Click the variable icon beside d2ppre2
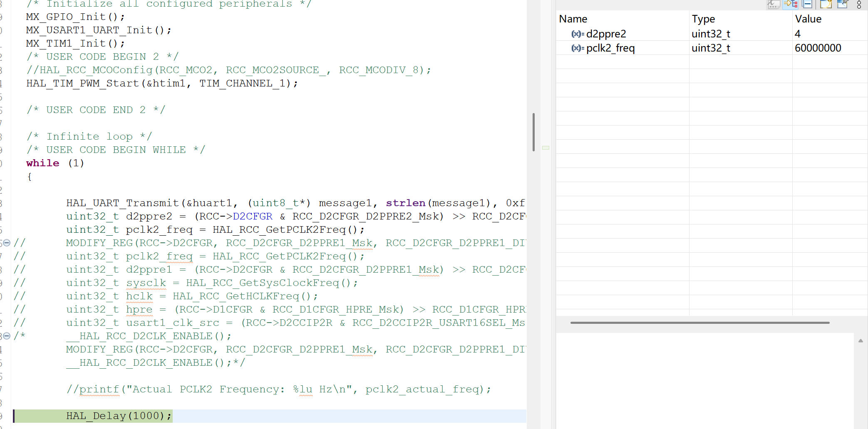Image resolution: width=868 pixels, height=429 pixels. coord(577,34)
